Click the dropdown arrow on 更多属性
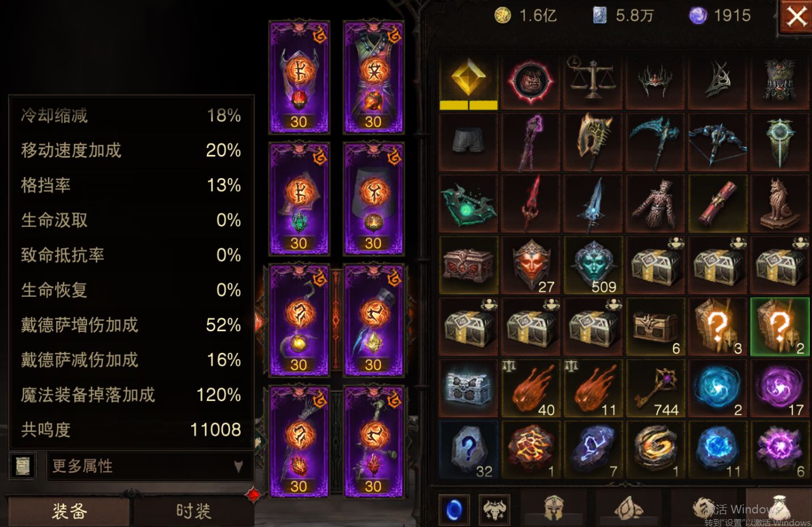Image resolution: width=812 pixels, height=527 pixels. click(239, 466)
